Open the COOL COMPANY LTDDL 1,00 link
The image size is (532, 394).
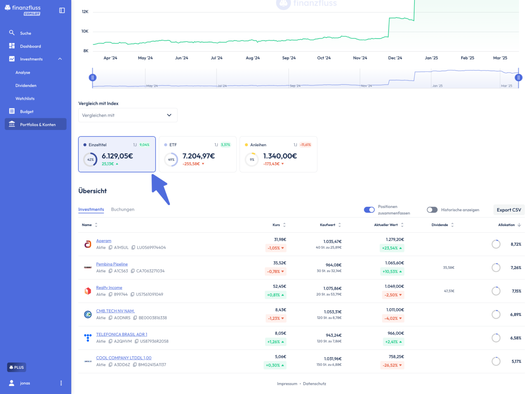[124, 358]
